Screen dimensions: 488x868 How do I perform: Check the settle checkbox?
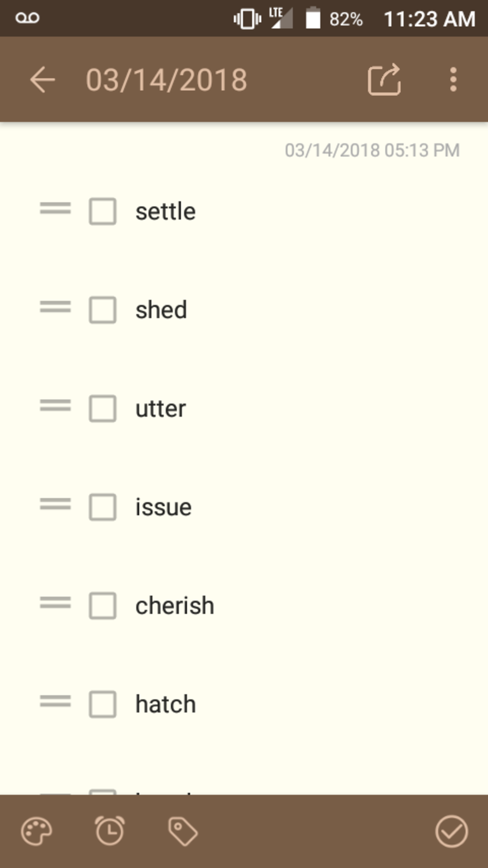[x=102, y=211]
